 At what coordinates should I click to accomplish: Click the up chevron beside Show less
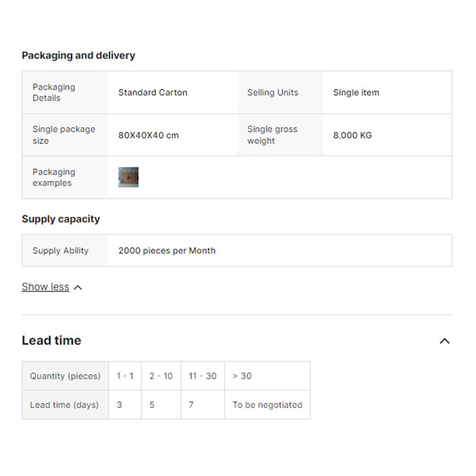pyautogui.click(x=78, y=287)
